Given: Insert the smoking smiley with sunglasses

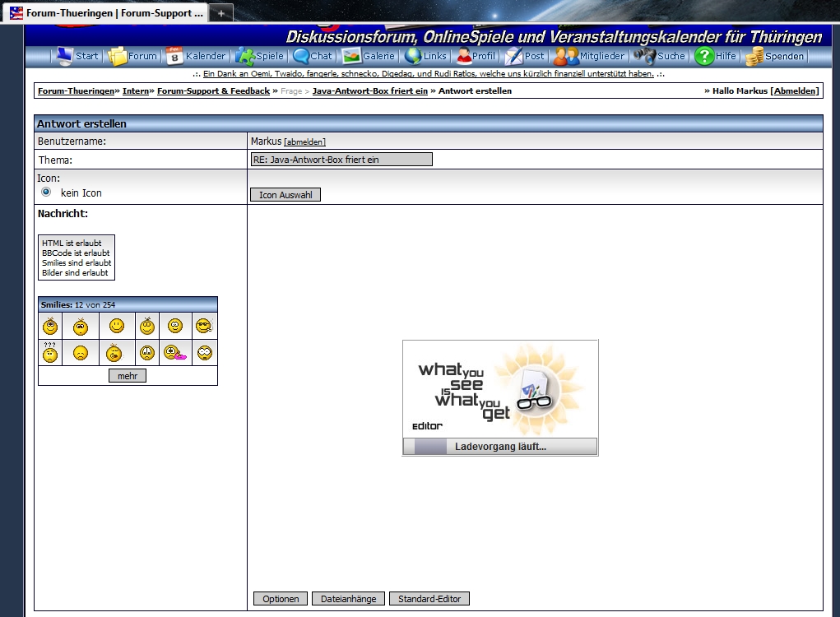Looking at the screenshot, I should 204,327.
